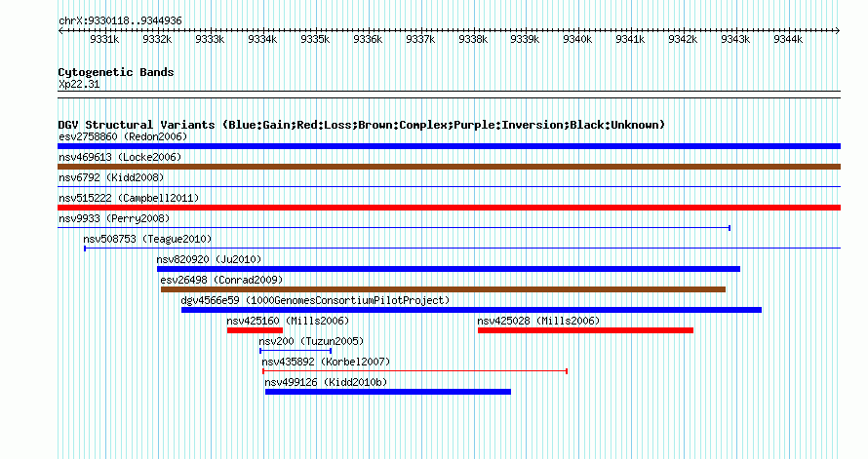Select the thin red nsv435892 variant line
Screen dimensions: 868x459
(x=415, y=371)
